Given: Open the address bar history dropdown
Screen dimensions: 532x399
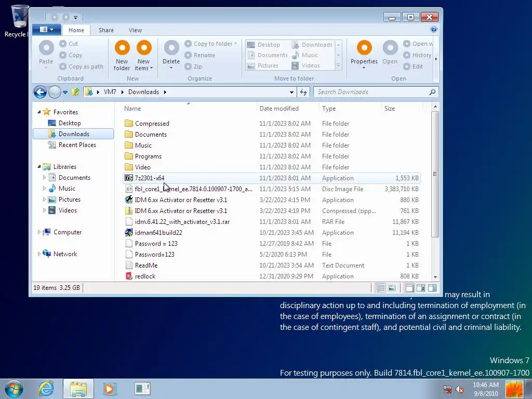Looking at the screenshot, I should coord(291,92).
